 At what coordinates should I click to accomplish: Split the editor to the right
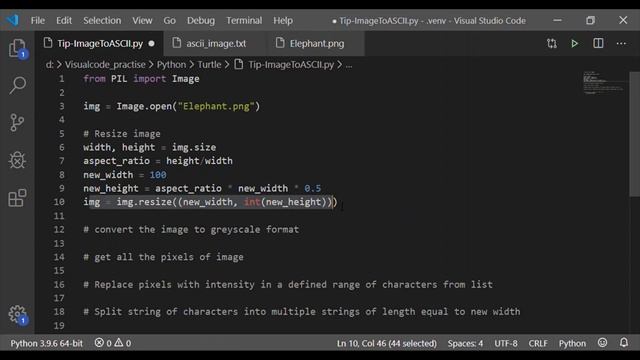tap(598, 43)
